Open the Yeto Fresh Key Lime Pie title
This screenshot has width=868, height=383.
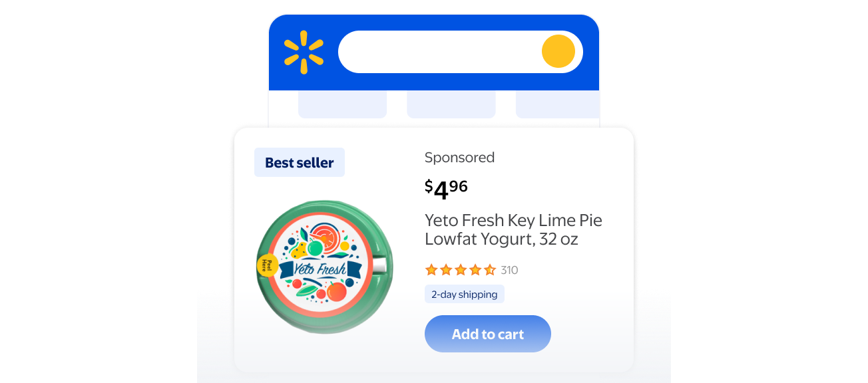513,229
